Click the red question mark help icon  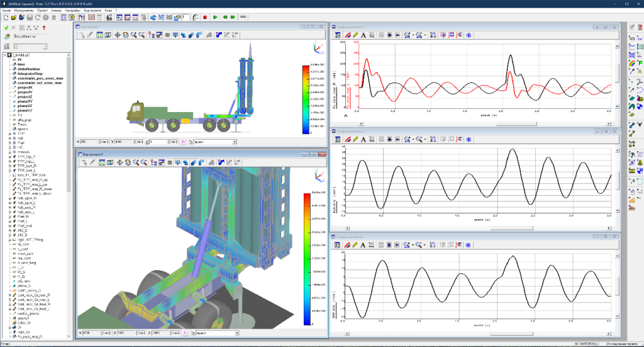44,28
